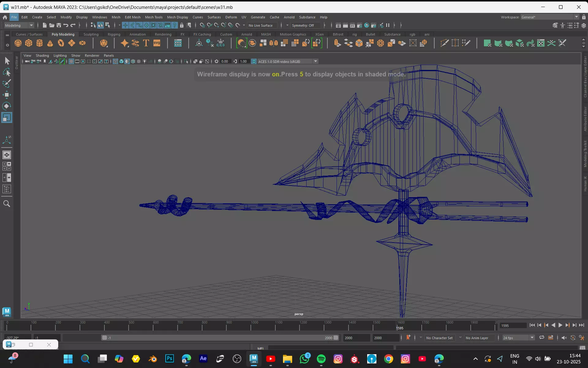Open the Render View clapboard icon
588x368 pixels.
pyautogui.click(x=338, y=25)
